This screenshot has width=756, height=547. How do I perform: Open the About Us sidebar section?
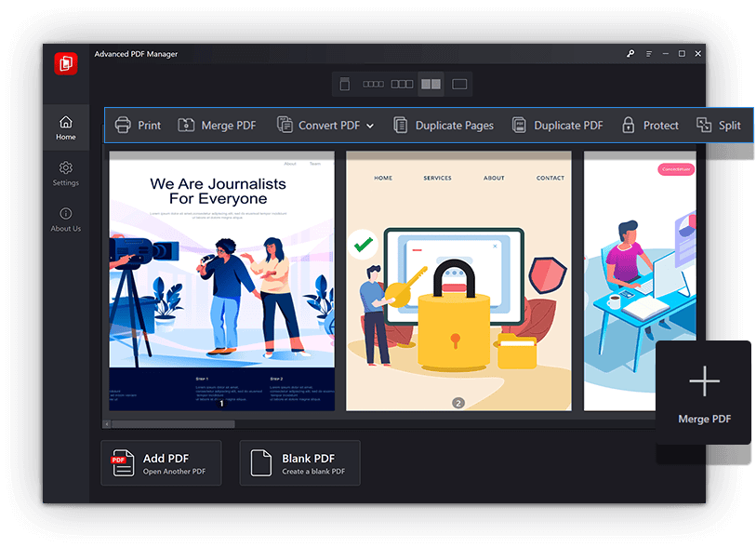[x=66, y=219]
